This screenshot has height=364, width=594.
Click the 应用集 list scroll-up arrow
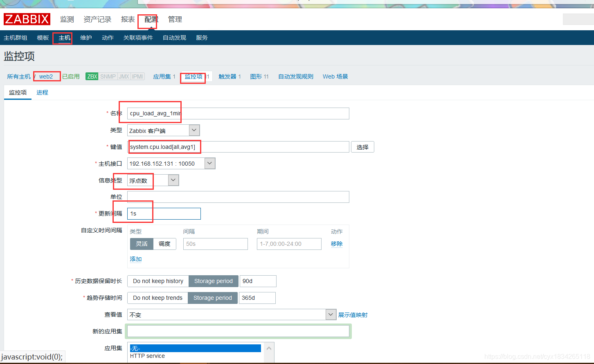pos(269,348)
